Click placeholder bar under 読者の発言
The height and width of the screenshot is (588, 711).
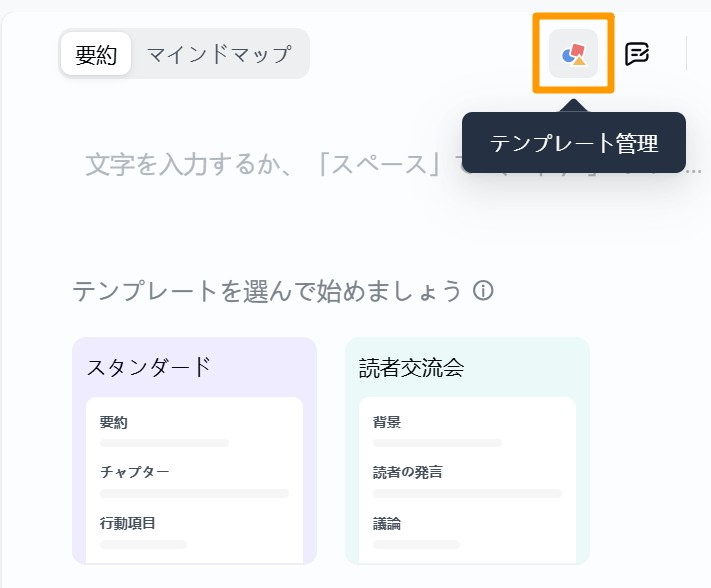pos(468,494)
